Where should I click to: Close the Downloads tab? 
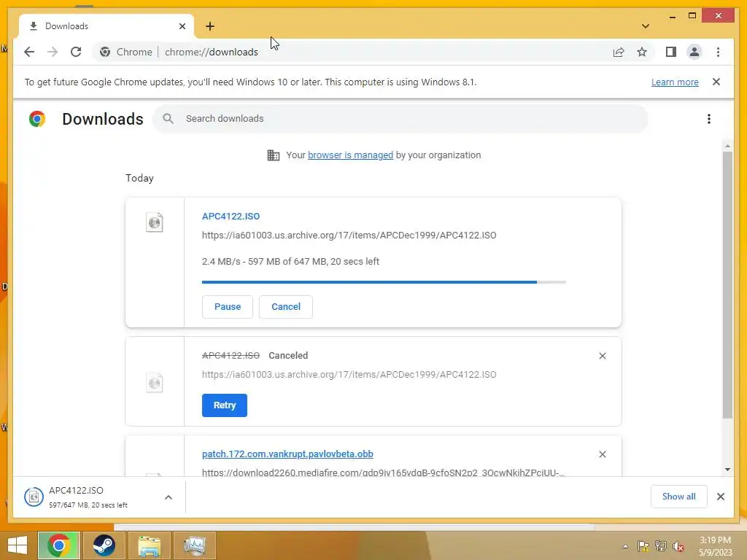[x=182, y=26]
